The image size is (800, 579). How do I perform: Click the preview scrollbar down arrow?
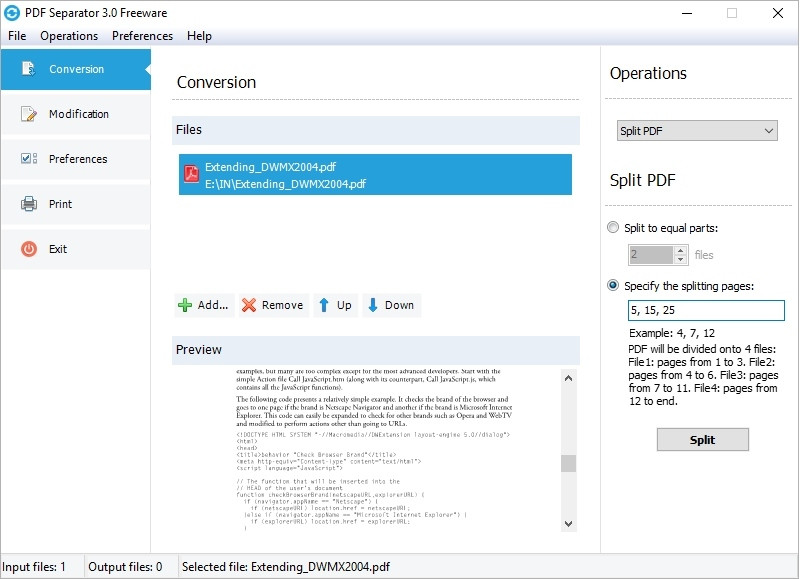[x=569, y=523]
